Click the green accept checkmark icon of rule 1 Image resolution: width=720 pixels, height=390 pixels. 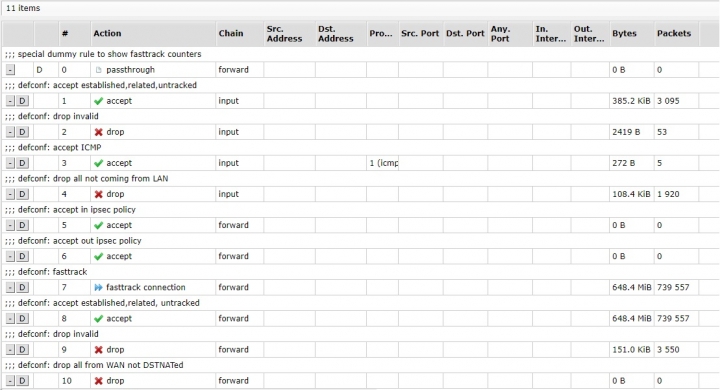point(98,101)
